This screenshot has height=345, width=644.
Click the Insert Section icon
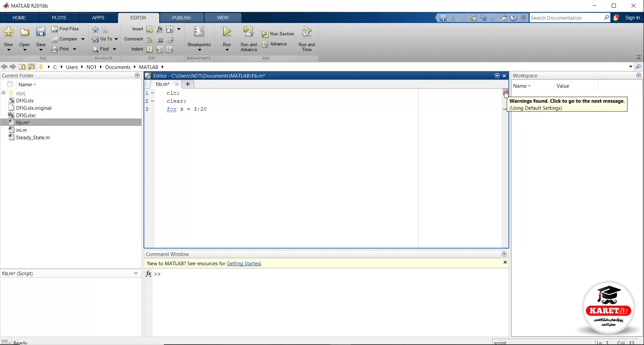[x=150, y=29]
